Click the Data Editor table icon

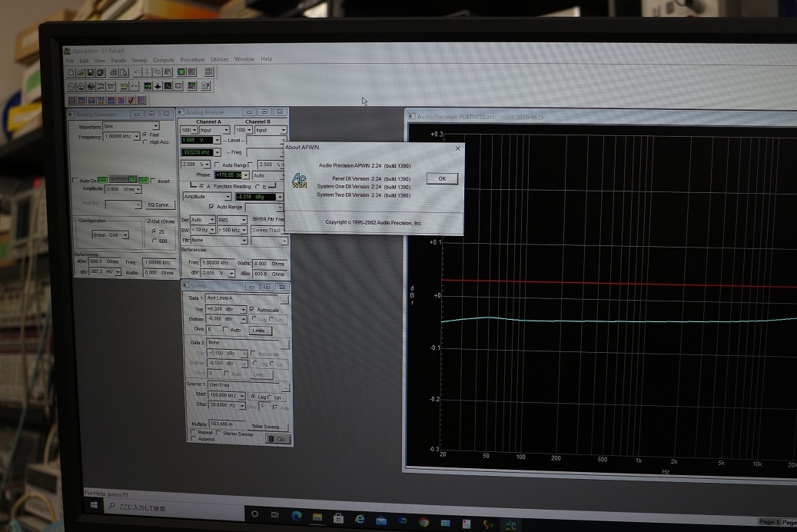point(178,86)
